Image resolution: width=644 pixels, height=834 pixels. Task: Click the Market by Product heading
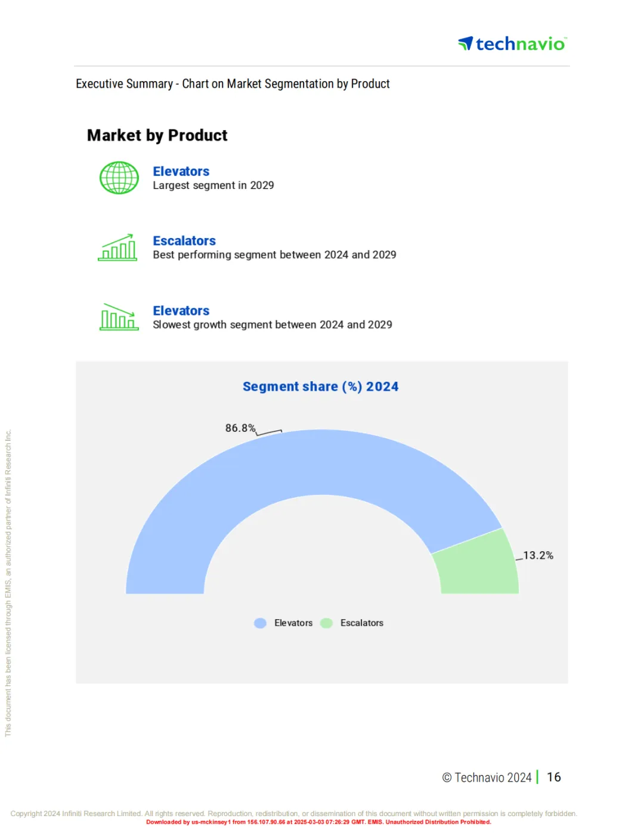(x=157, y=135)
